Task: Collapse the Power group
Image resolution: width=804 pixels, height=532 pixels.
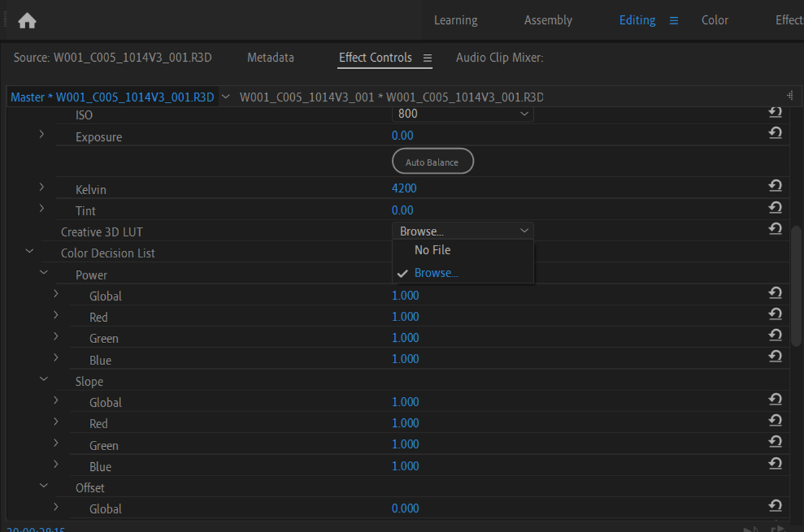Action: [44, 273]
